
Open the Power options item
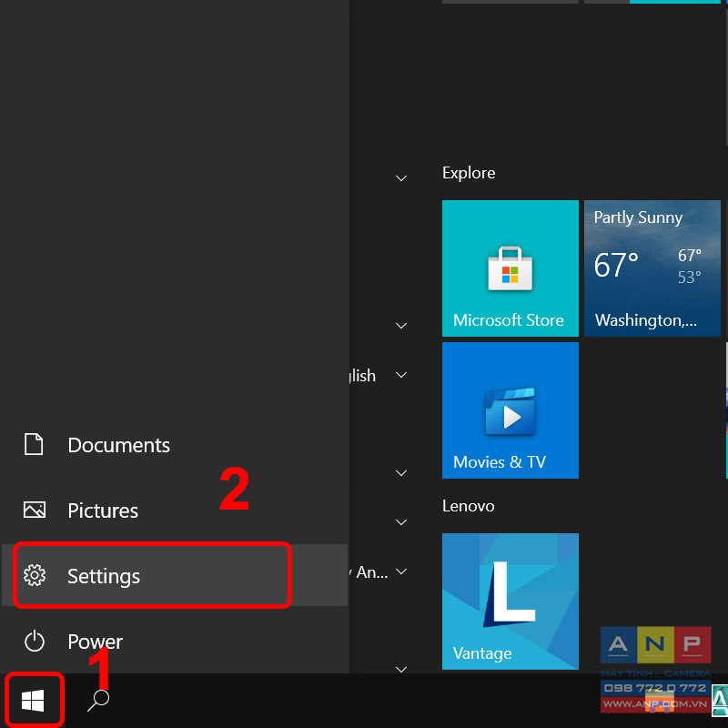tap(174, 642)
